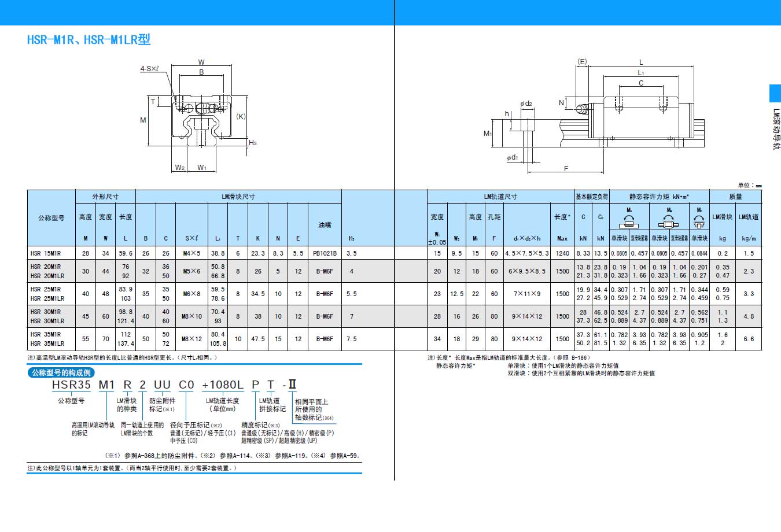Image resolution: width=781 pixels, height=532 pixels.
Task: Click the LM轨道拼接标记 explanation label
Action: tap(272, 405)
